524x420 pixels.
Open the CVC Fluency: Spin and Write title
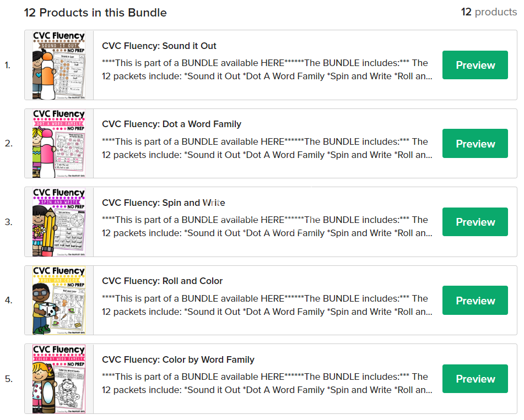[163, 203]
